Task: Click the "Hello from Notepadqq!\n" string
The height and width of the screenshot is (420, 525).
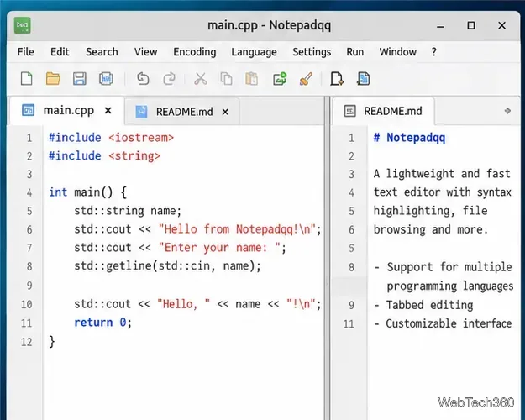Action: pyautogui.click(x=237, y=229)
